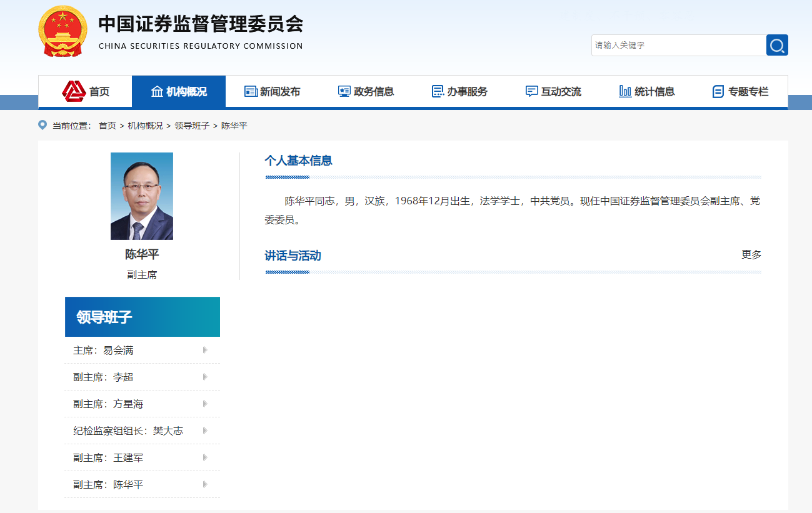The image size is (812, 513).
Task: Click the red logo icon beside 首页
Action: pyautogui.click(x=74, y=92)
